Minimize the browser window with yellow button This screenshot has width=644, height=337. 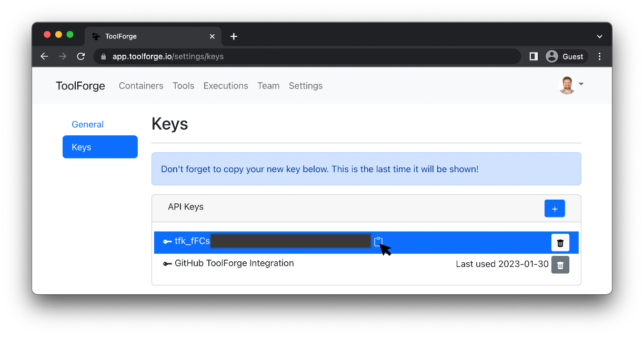pos(58,35)
